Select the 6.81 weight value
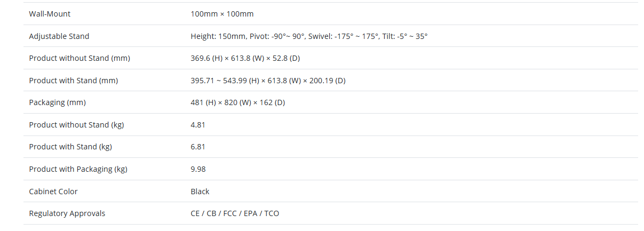 198,147
